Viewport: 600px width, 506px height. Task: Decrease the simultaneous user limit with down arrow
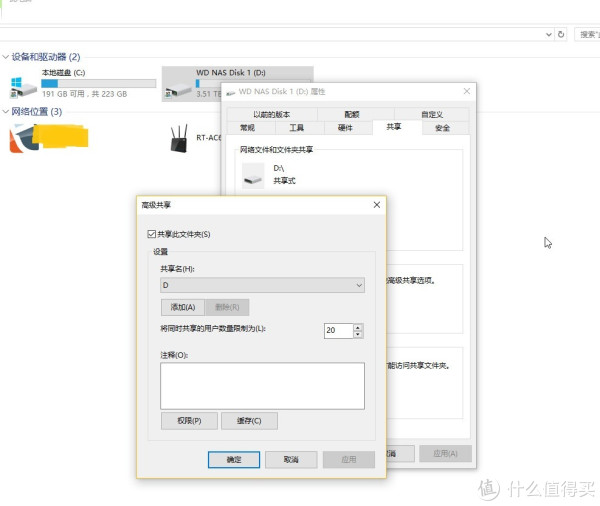pyautogui.click(x=358, y=334)
